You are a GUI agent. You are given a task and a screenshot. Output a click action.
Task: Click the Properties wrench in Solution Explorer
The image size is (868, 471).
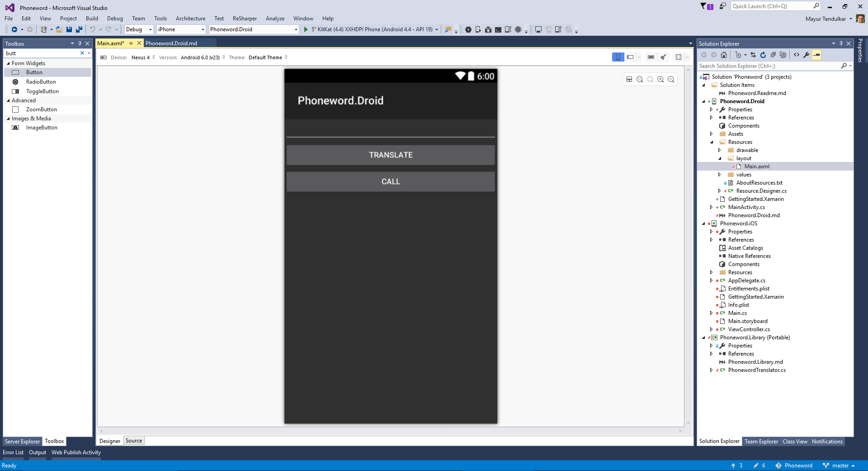(807, 55)
